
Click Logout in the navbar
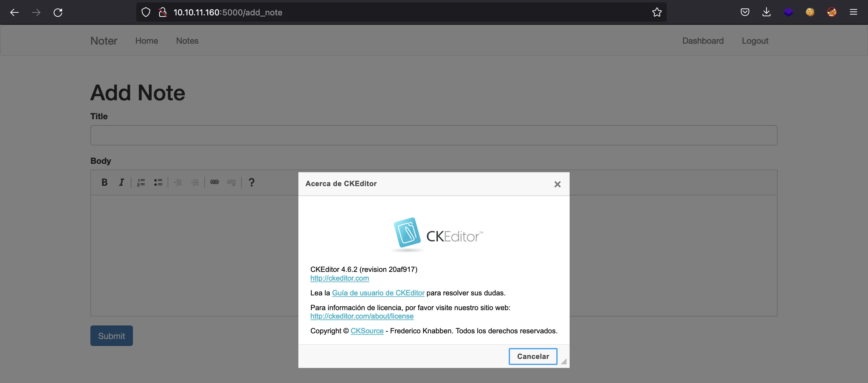(755, 41)
